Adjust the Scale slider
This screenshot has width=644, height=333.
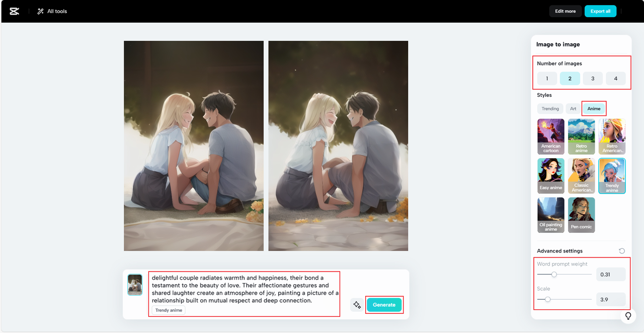point(547,299)
